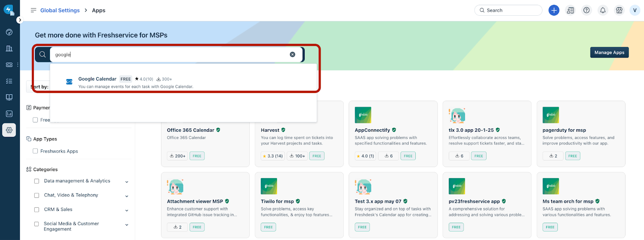644x240 pixels.
Task: Click the magnifier icon in the apps search
Action: 42,54
